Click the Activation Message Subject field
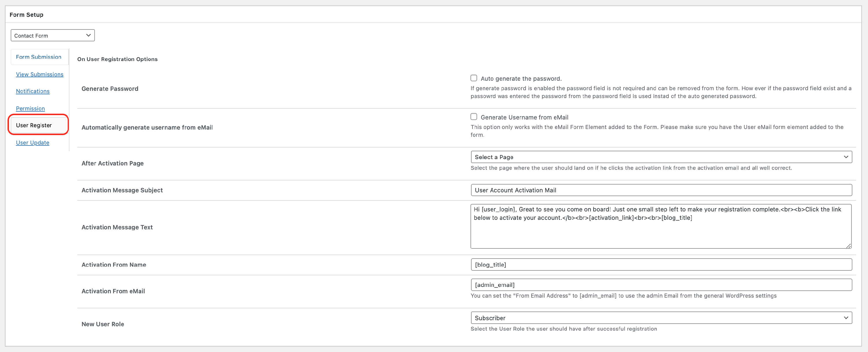Image resolution: width=868 pixels, height=352 pixels. (661, 190)
